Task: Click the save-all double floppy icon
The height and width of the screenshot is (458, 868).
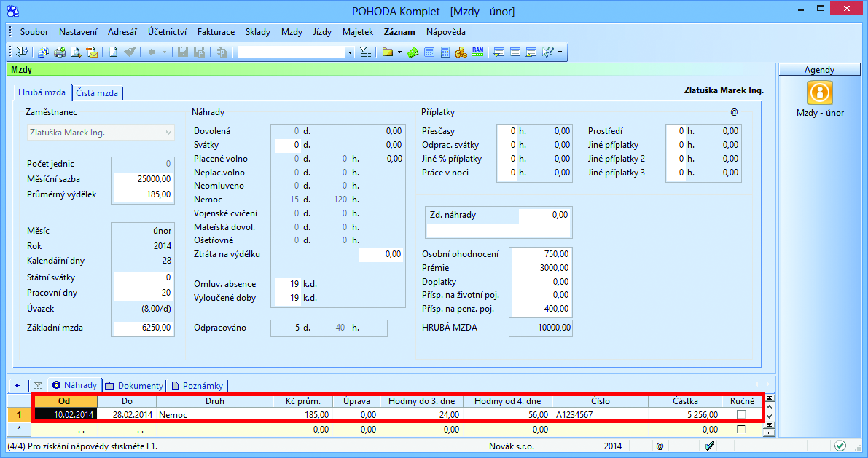Action: [199, 52]
